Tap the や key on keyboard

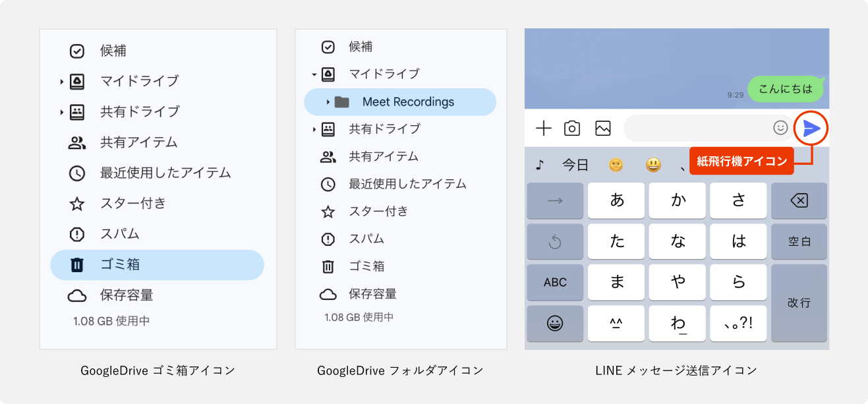(677, 282)
